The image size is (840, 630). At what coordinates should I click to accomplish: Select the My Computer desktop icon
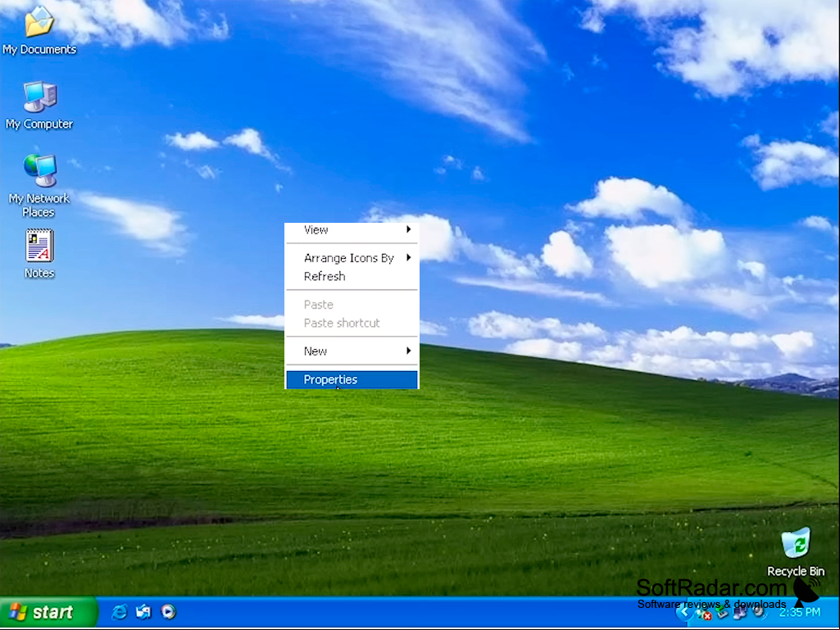39,97
